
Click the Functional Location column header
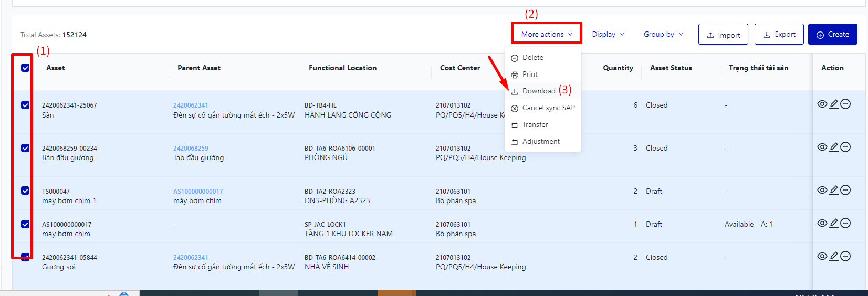tap(342, 68)
